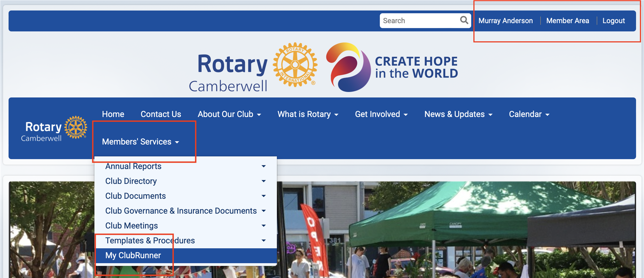Go to the Member Area
The width and height of the screenshot is (644, 278).
[x=568, y=21]
